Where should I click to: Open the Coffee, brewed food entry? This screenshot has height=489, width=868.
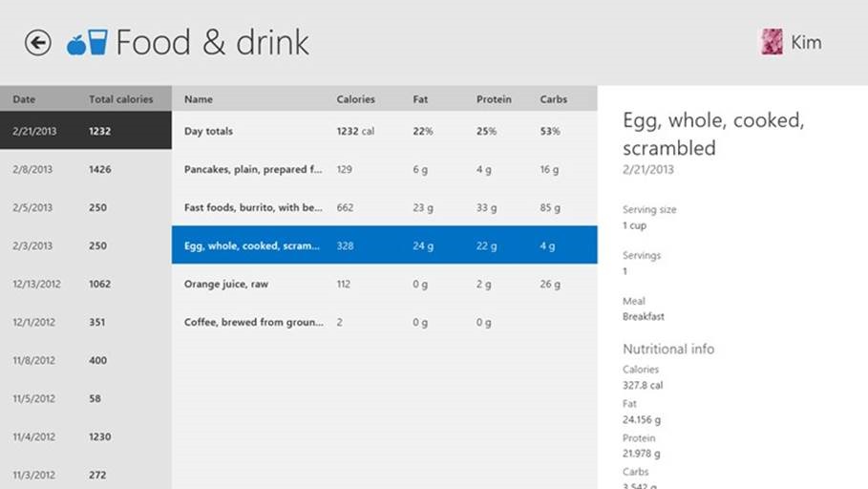[384, 322]
